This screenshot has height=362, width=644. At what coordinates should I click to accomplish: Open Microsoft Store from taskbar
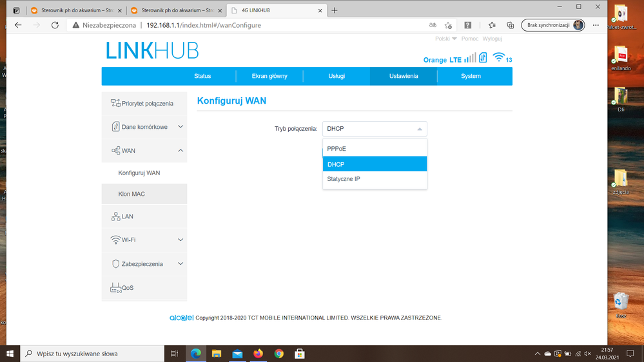click(x=300, y=354)
